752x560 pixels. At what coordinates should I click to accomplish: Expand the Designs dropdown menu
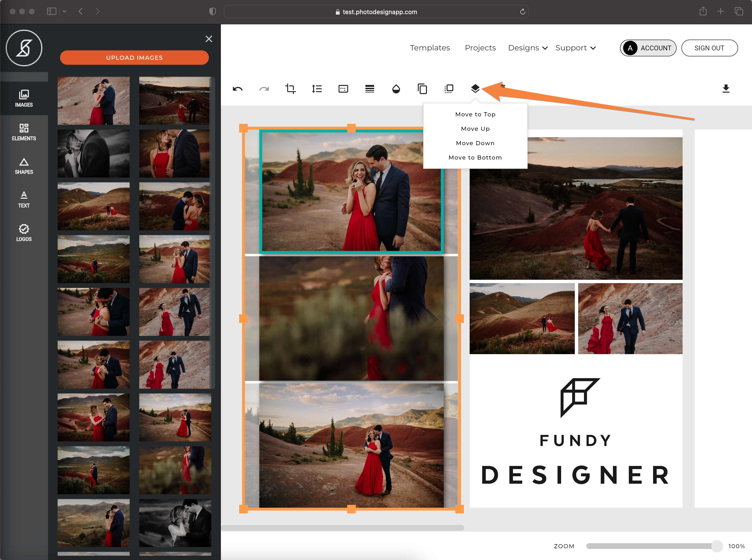528,48
